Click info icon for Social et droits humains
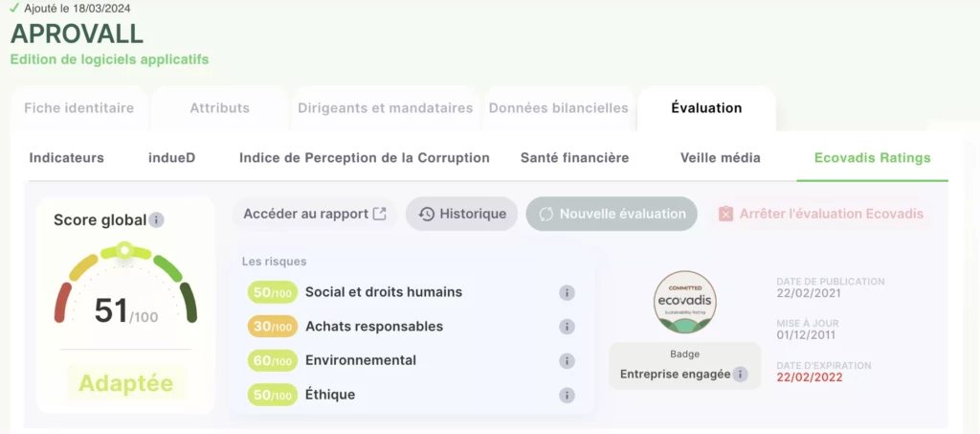 pos(567,292)
